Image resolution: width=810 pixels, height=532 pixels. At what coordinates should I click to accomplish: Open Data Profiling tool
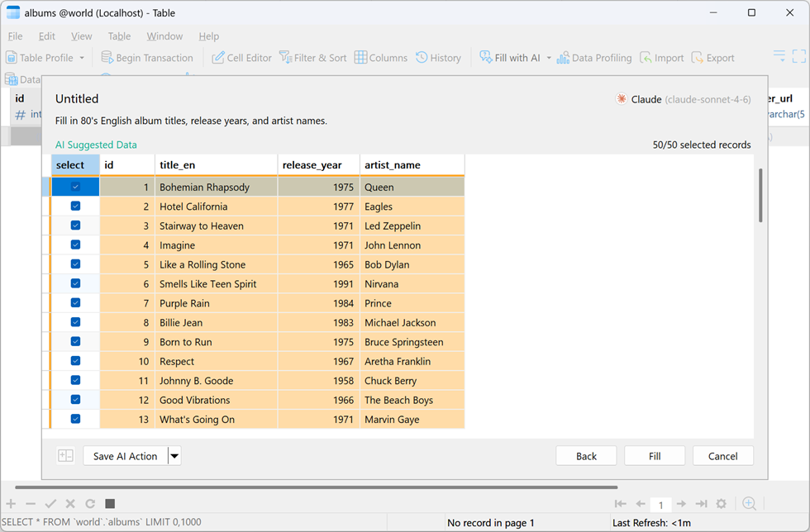(594, 58)
